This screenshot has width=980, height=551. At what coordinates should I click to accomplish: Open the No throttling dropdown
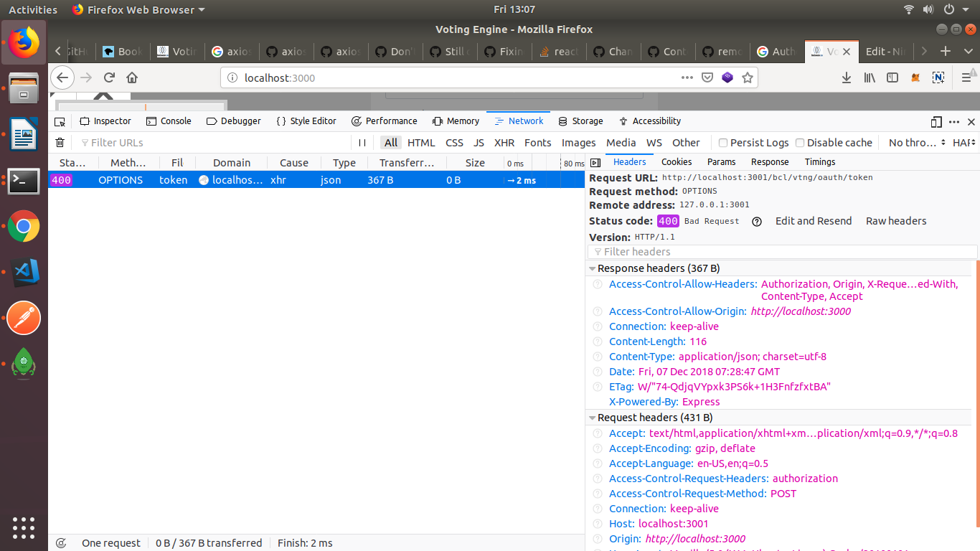pos(917,143)
